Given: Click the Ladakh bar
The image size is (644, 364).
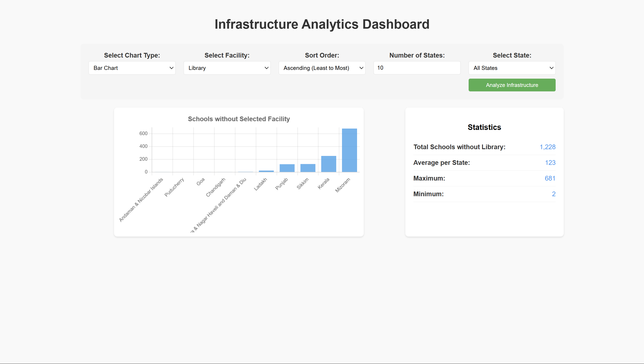Looking at the screenshot, I should point(266,171).
